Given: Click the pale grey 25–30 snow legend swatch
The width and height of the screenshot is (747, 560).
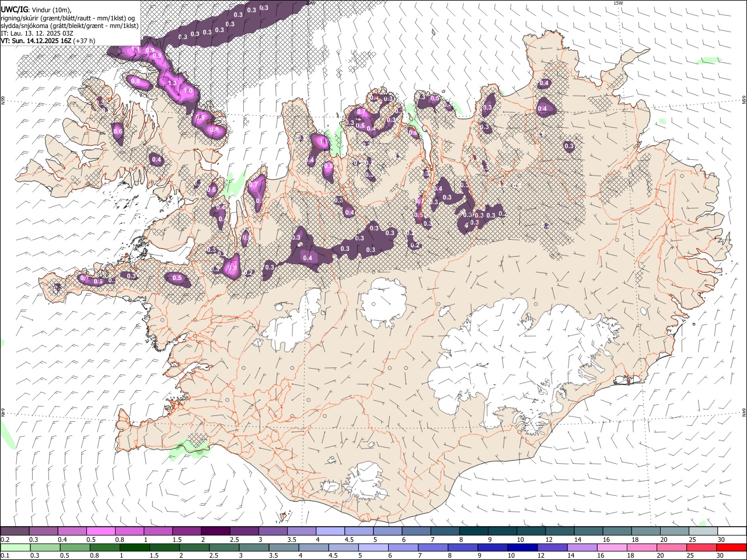Looking at the screenshot, I should [703, 531].
